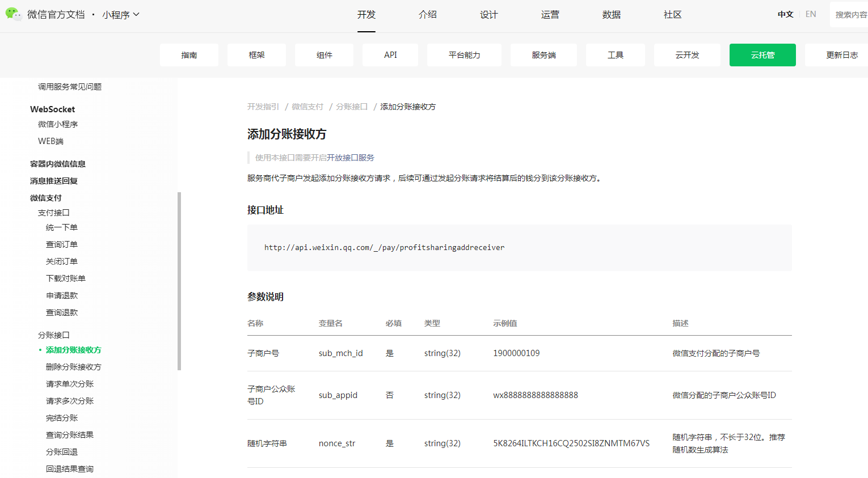Open the 回退结果查询 sidebar page
868x478 pixels.
(70, 469)
